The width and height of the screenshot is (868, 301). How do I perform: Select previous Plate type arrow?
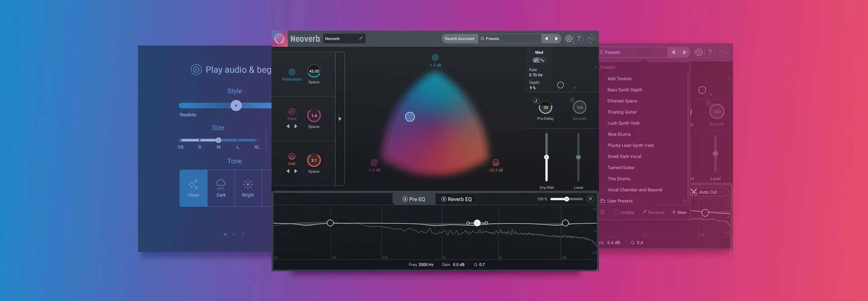[288, 126]
